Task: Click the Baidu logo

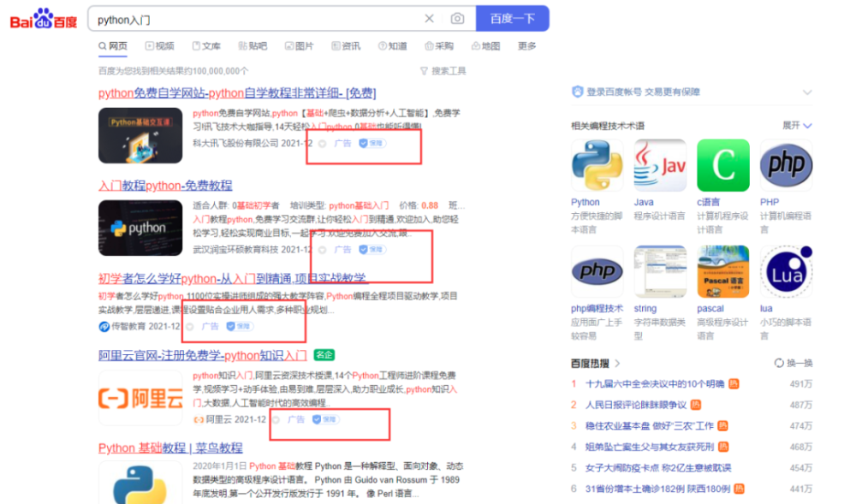Action: [x=44, y=19]
